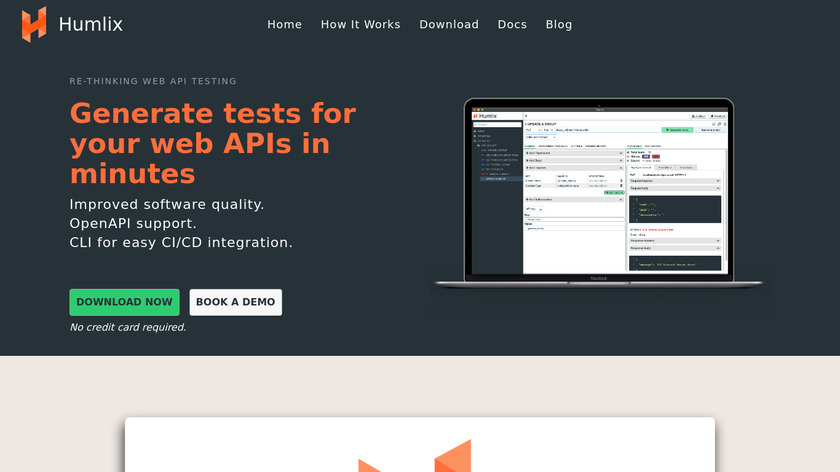Expand Response Body section in laptop screenshot

(674, 248)
